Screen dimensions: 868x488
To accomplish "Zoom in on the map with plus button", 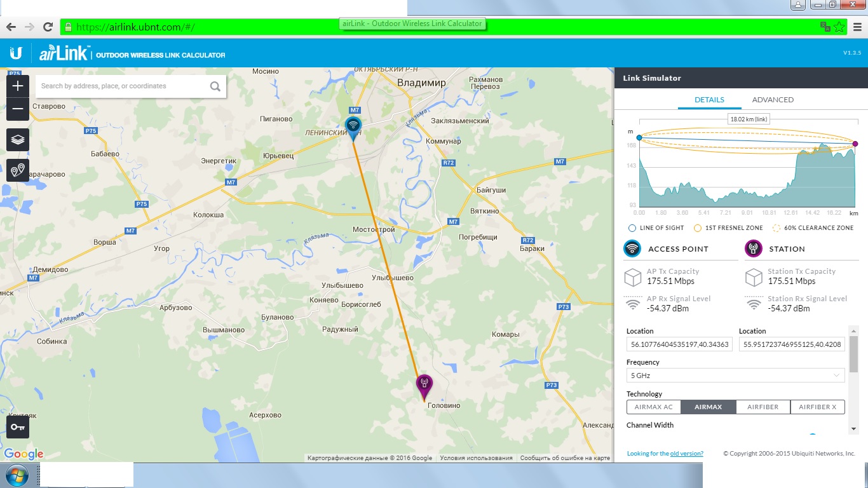I will tap(18, 86).
